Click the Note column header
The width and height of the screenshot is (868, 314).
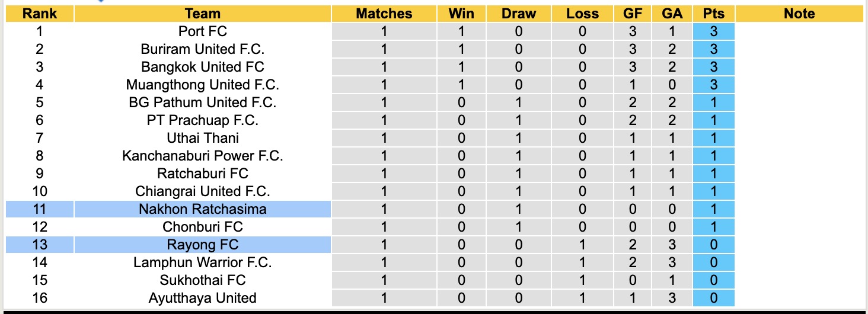[x=799, y=14]
